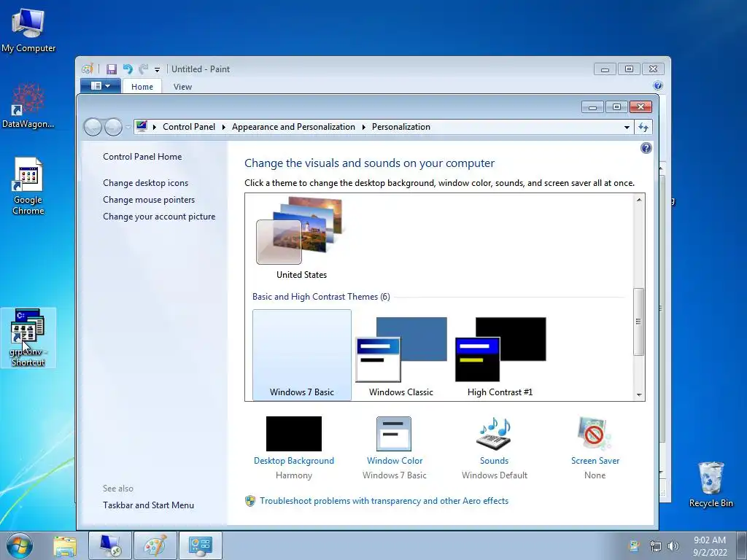This screenshot has height=560, width=747.
Task: Click the Redo arrow in the Paint toolbar
Action: pos(143,69)
